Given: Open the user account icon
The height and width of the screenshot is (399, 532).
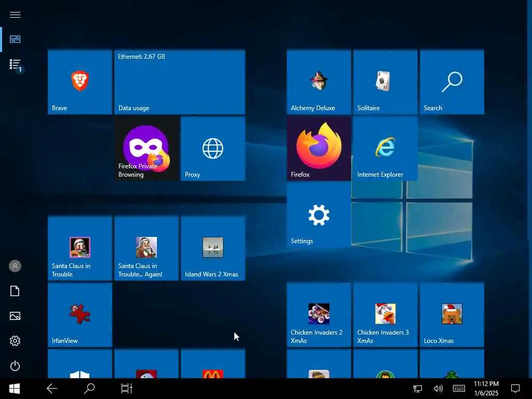Looking at the screenshot, I should coord(15,266).
